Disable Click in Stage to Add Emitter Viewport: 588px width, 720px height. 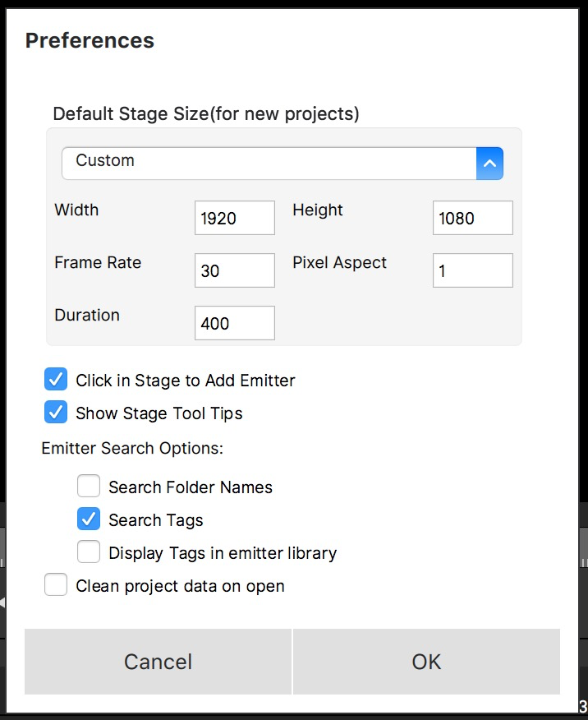[56, 380]
